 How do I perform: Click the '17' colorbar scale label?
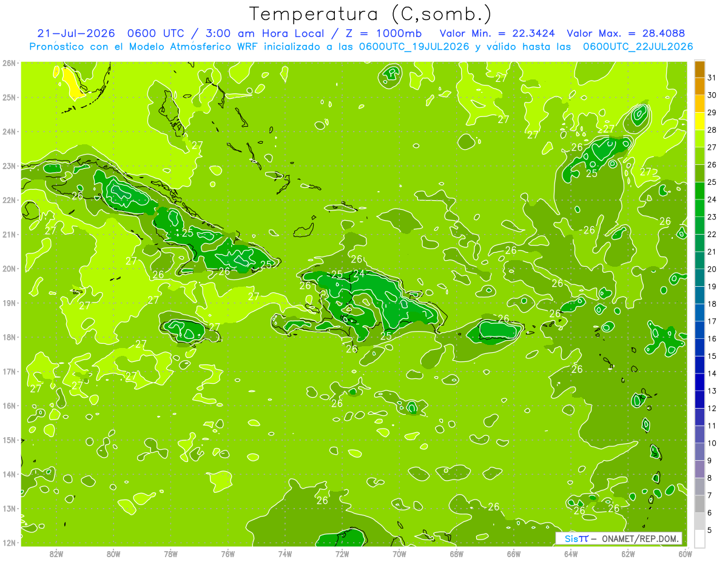point(712,321)
